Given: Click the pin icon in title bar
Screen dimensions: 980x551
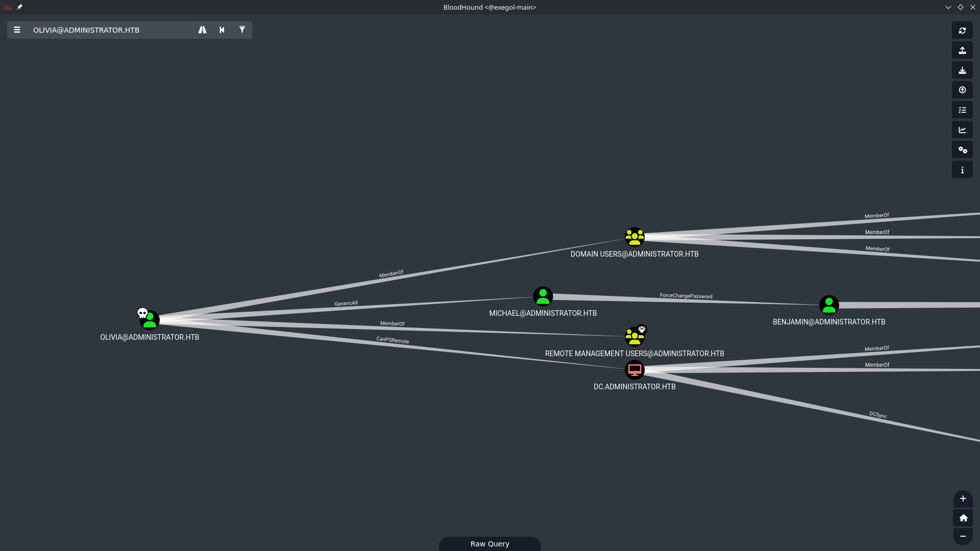Looking at the screenshot, I should point(19,7).
